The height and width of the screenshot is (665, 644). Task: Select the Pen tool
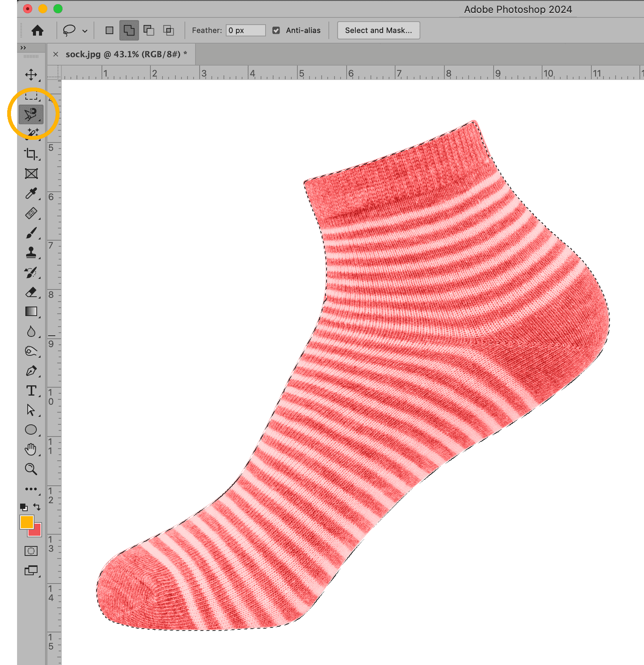click(31, 371)
